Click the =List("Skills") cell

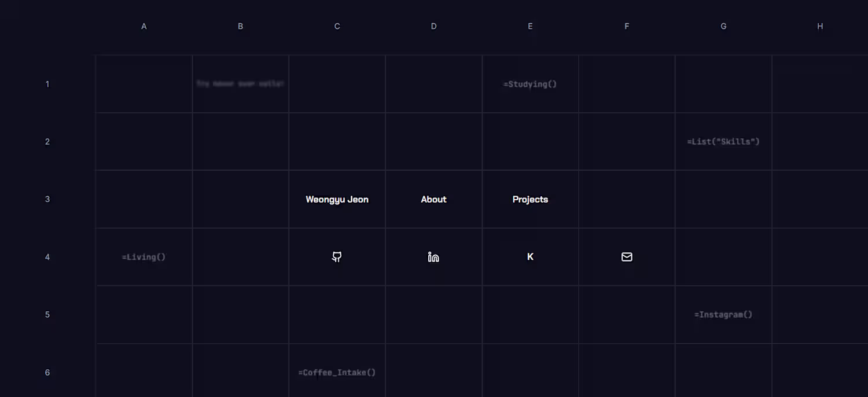(x=723, y=141)
